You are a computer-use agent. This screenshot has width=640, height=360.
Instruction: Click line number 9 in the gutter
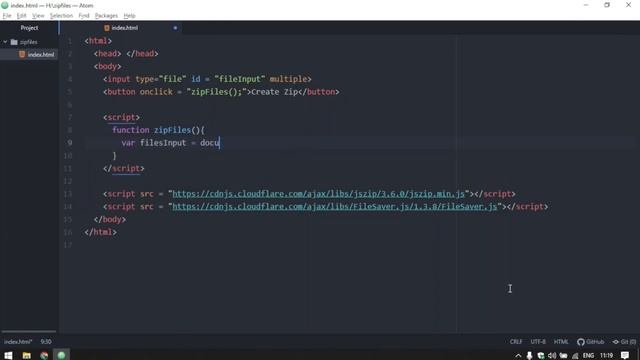[70, 143]
